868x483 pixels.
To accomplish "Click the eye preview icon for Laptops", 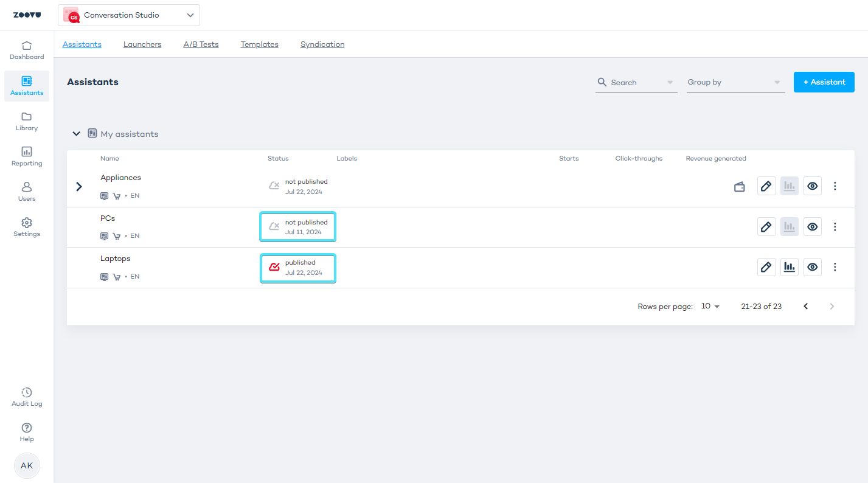I will coord(813,266).
